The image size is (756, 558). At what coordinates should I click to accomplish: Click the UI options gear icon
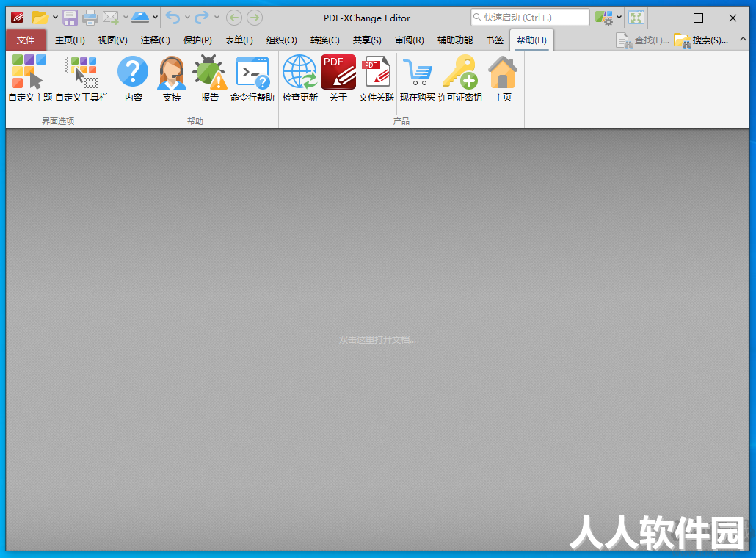(603, 18)
